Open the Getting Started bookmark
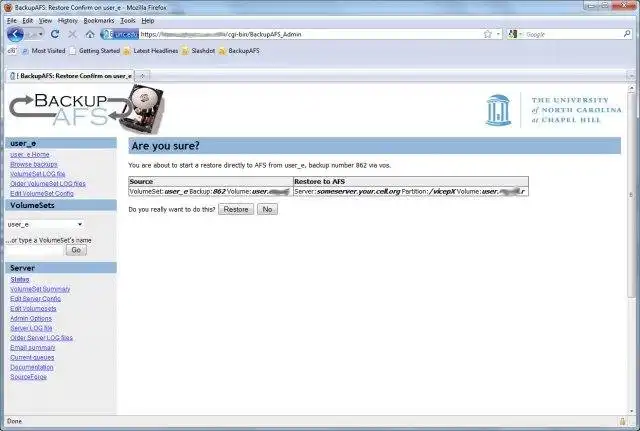 [95, 51]
